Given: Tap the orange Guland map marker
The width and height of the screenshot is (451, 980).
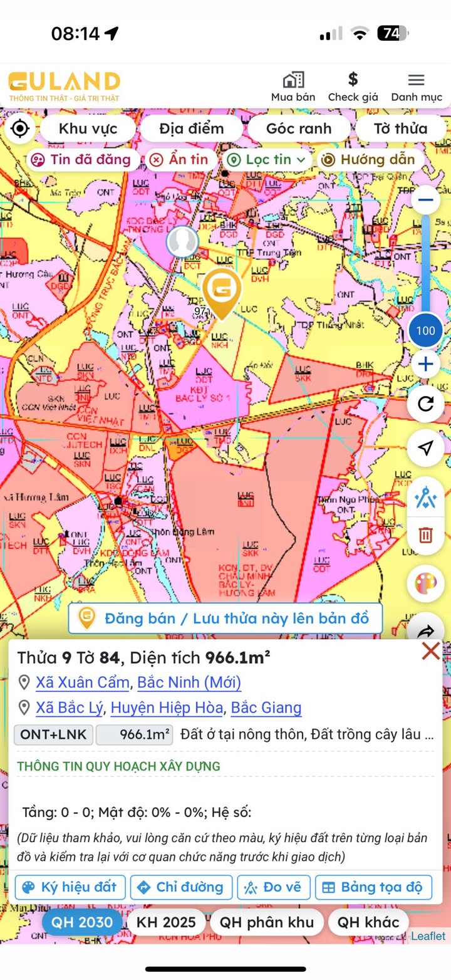Looking at the screenshot, I should pyautogui.click(x=222, y=293).
